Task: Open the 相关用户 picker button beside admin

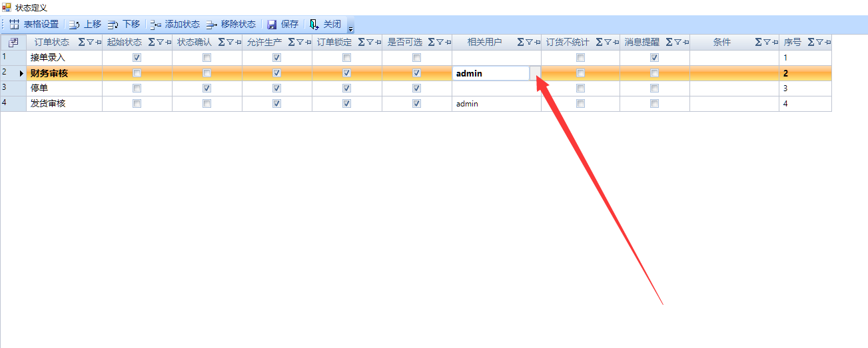Action: (x=535, y=73)
